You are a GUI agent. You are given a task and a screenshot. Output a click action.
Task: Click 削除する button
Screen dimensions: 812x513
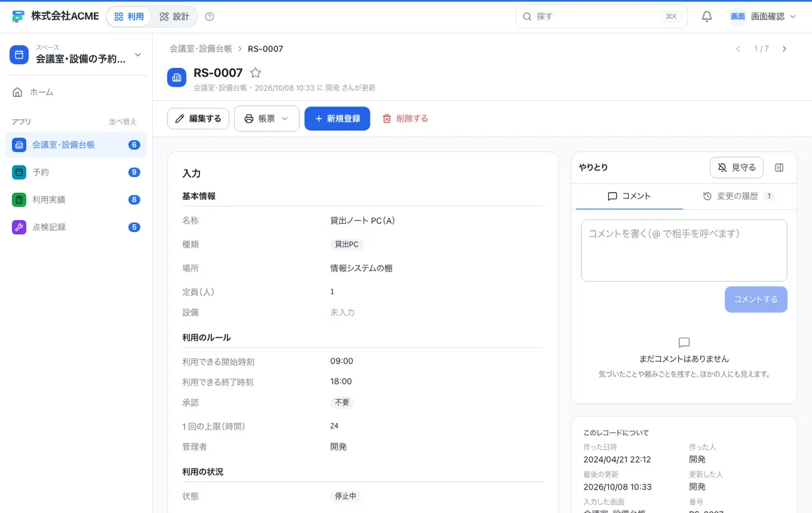[x=405, y=119]
